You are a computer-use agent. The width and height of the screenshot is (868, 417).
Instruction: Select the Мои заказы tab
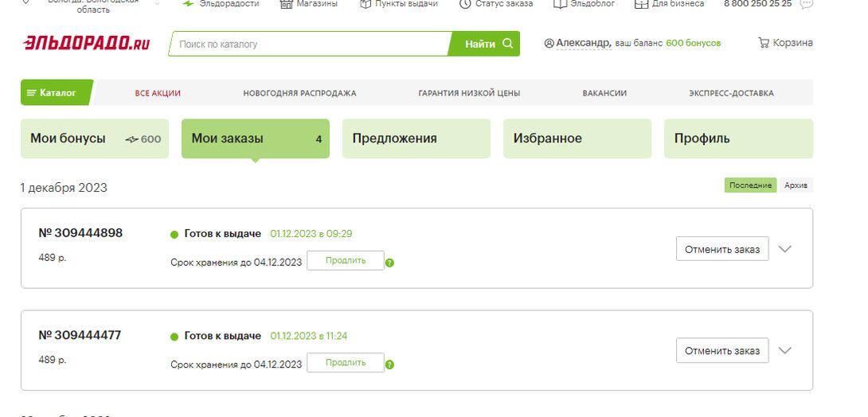click(x=255, y=138)
